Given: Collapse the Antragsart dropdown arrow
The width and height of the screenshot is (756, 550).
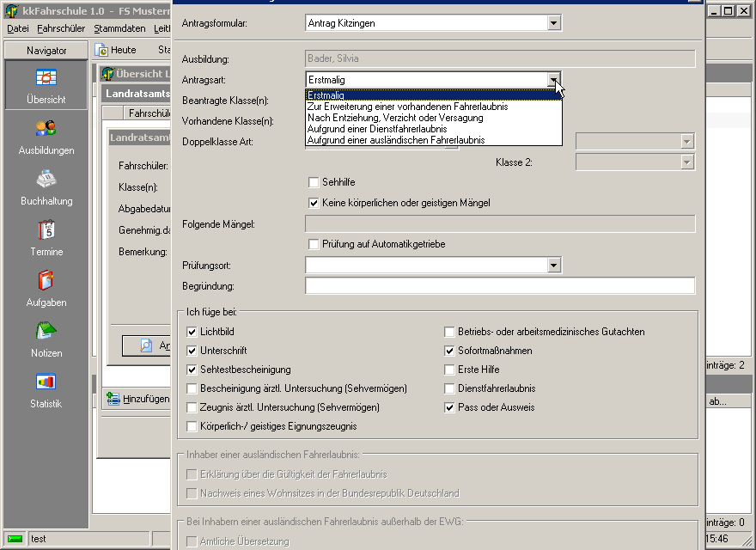Looking at the screenshot, I should (554, 80).
